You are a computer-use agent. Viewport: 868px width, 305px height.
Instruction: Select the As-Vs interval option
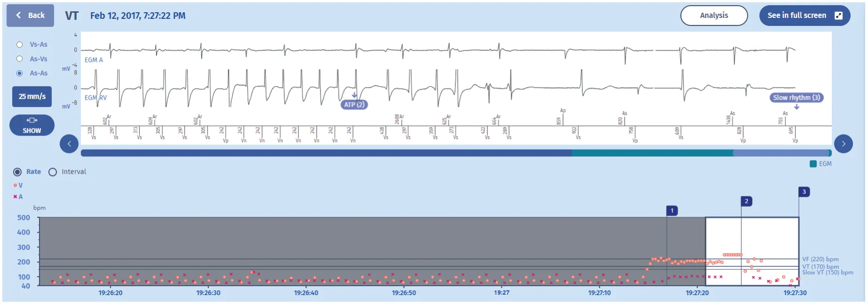click(x=20, y=59)
